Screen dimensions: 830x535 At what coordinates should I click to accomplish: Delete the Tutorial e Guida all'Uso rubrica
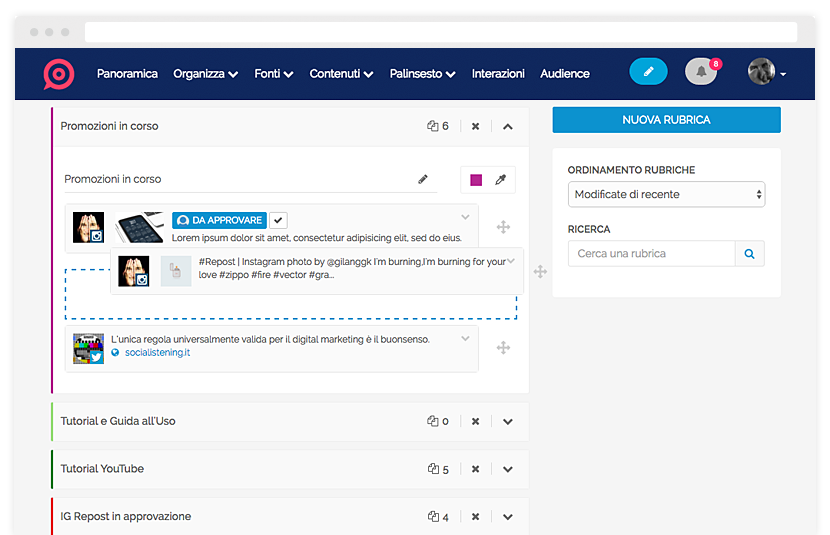coord(475,422)
